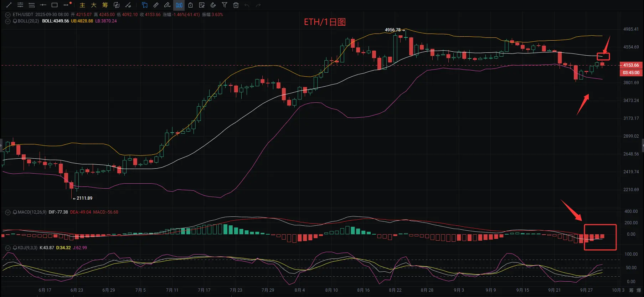
Task: Collapse the ETH/USDT info row chevron
Action: [x=8, y=15]
